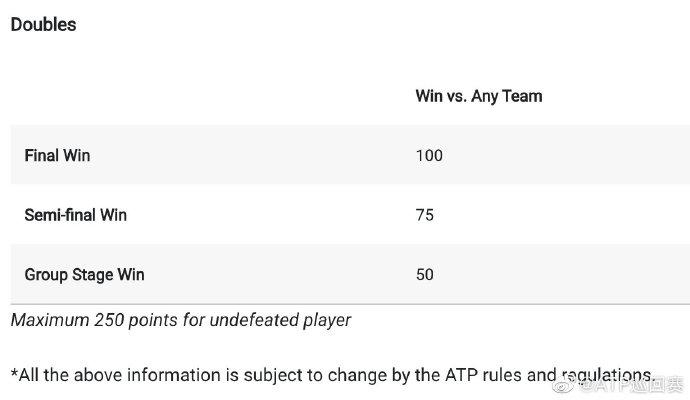Click the number 250 in the italic note
690x400 pixels.
coord(110,321)
